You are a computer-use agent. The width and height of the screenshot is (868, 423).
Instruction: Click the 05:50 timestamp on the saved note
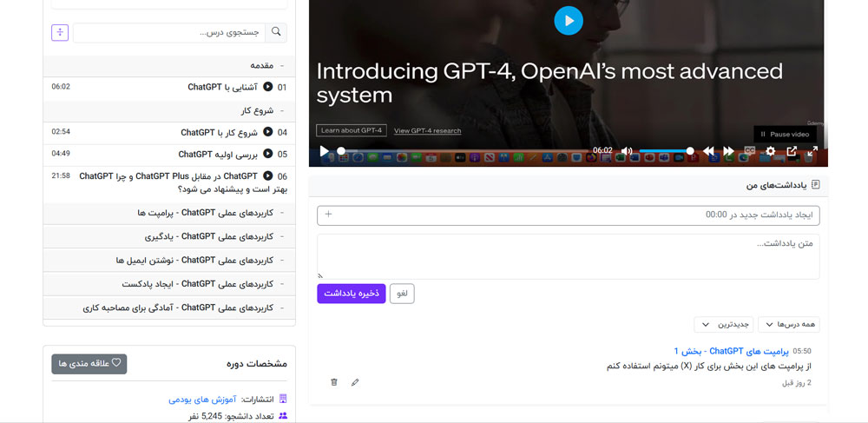click(802, 351)
